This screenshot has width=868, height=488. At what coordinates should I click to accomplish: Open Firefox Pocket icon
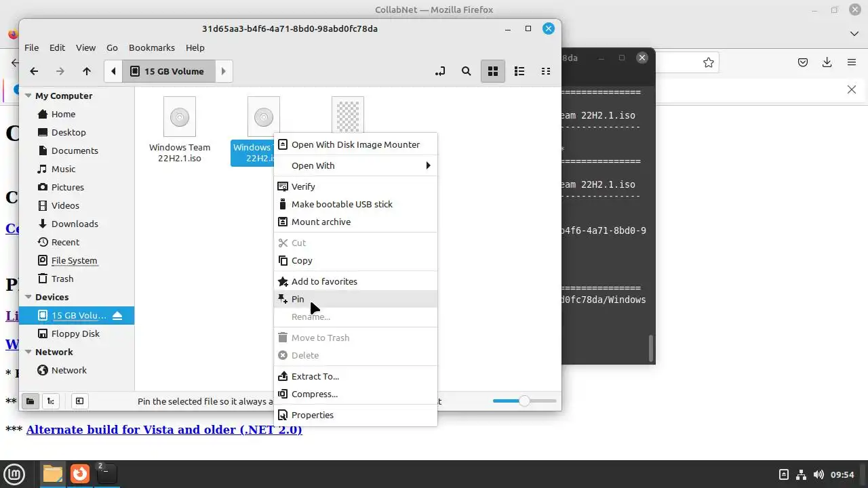coord(803,62)
